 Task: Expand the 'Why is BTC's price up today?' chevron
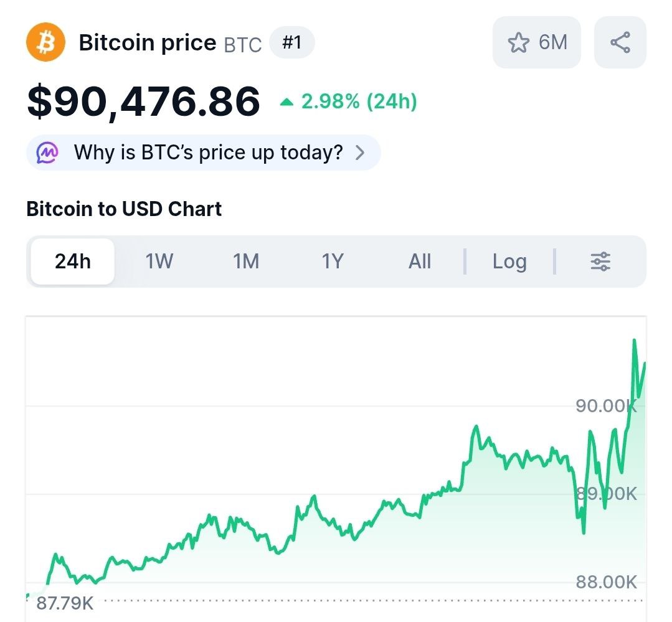click(x=360, y=153)
